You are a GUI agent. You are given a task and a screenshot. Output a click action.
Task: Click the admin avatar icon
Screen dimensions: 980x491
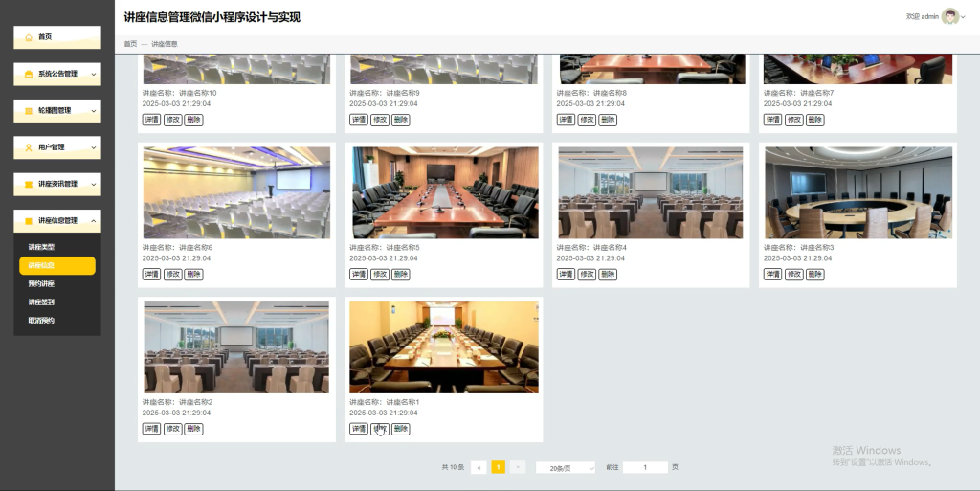[950, 16]
